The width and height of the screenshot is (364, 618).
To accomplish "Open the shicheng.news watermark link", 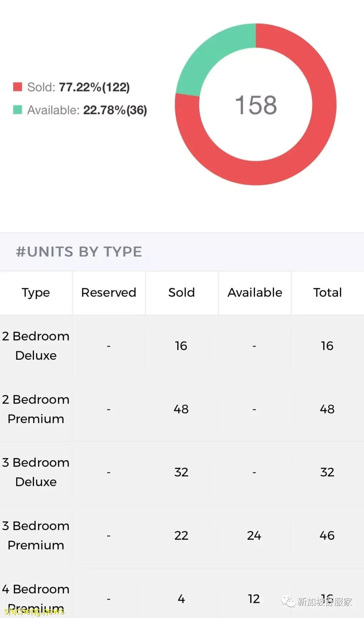I will (x=34, y=611).
